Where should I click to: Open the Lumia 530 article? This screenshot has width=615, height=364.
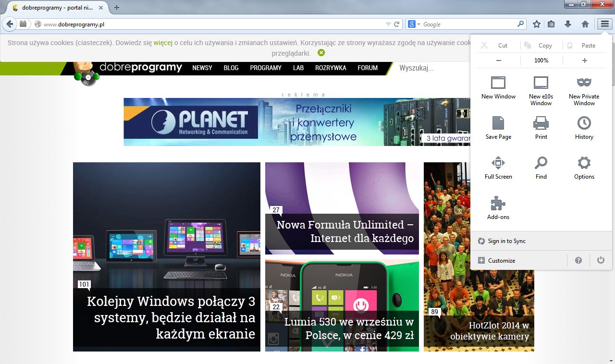(349, 328)
